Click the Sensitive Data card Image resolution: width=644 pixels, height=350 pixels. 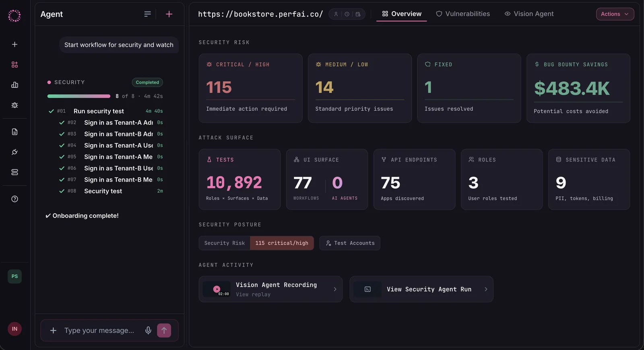(x=589, y=179)
